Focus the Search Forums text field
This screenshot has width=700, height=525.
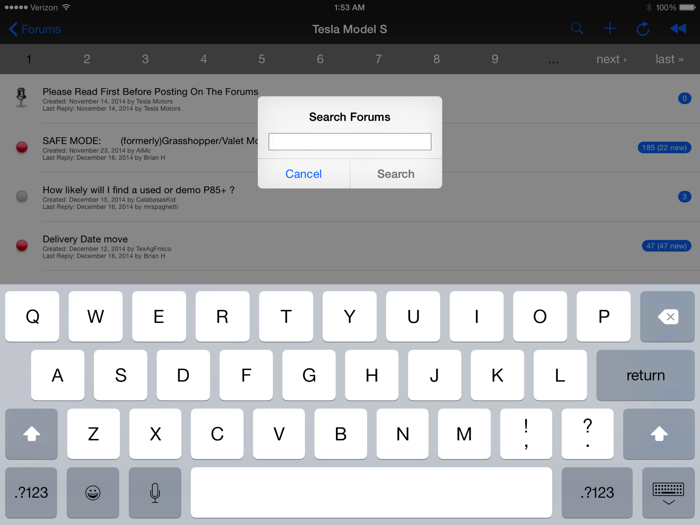pos(350,142)
